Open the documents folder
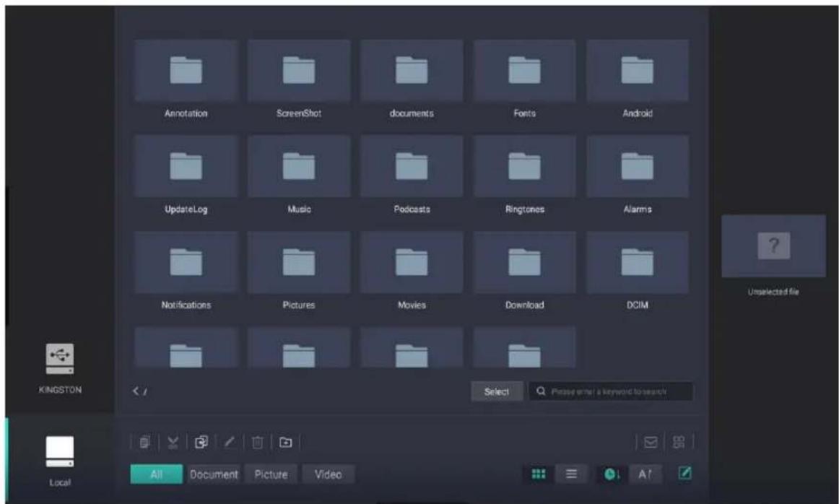Image resolution: width=839 pixels, height=504 pixels. click(x=412, y=79)
